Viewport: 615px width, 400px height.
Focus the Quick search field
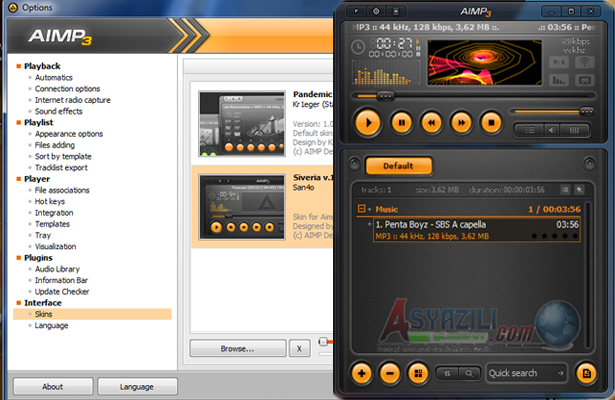(526, 373)
